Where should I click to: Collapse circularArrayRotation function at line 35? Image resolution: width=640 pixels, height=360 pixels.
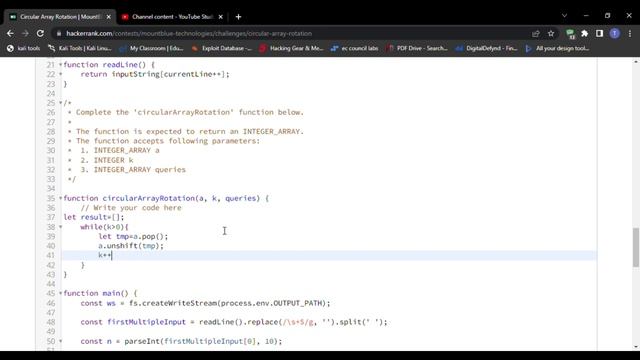pos(60,198)
